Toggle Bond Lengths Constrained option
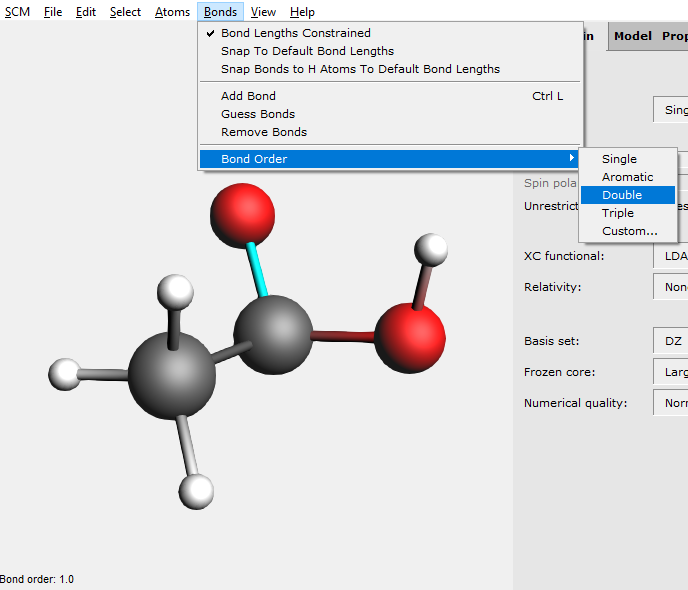Screen dimensions: 688x590 (391, 33)
